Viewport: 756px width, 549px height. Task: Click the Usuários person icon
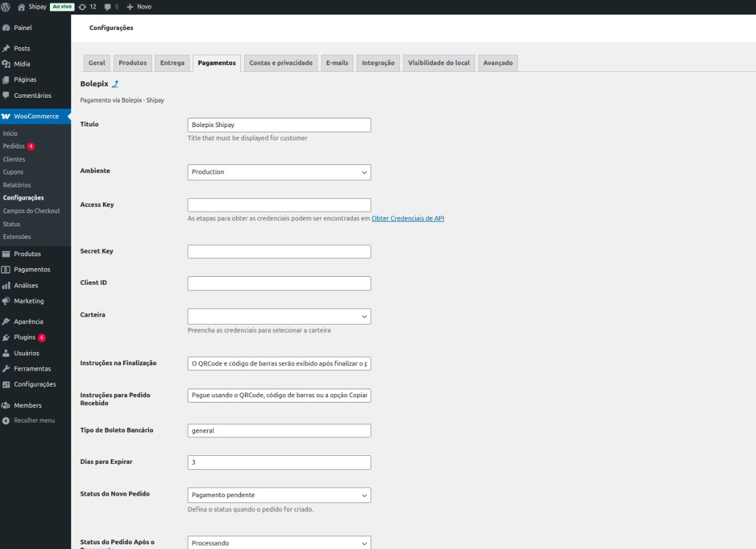pyautogui.click(x=6, y=353)
